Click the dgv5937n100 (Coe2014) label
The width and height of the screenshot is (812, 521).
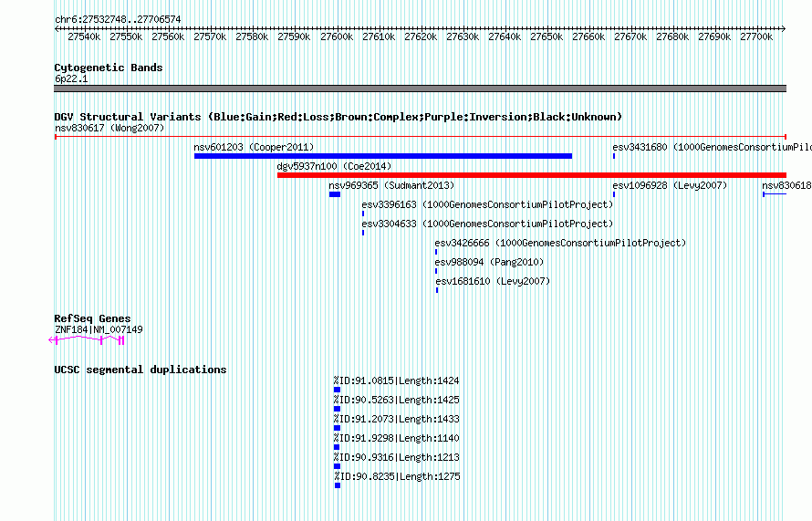click(334, 166)
